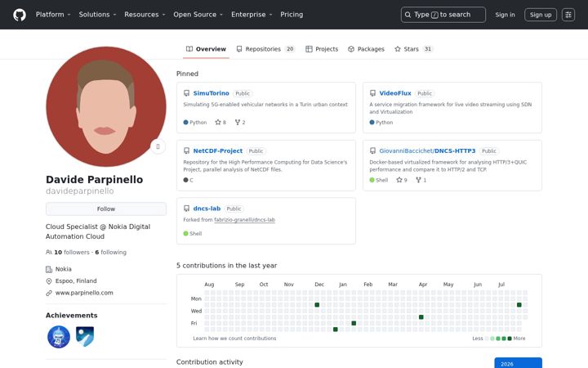The width and height of the screenshot is (588, 368).
Task: Switch to the Stars tab
Action: [413, 49]
